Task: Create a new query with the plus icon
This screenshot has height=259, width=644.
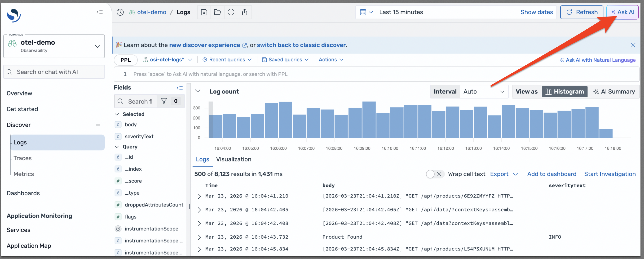Action: tap(231, 12)
